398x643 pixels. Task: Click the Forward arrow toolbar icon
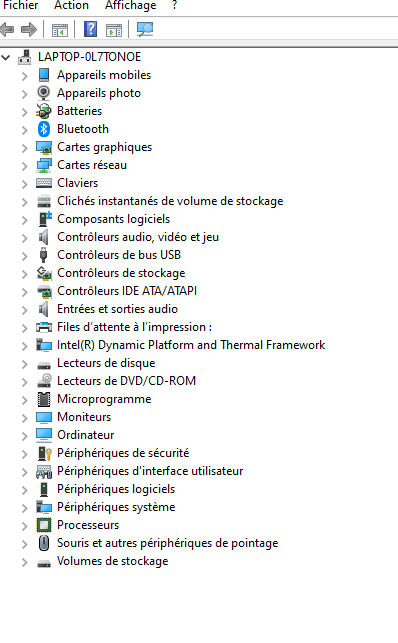click(29, 30)
